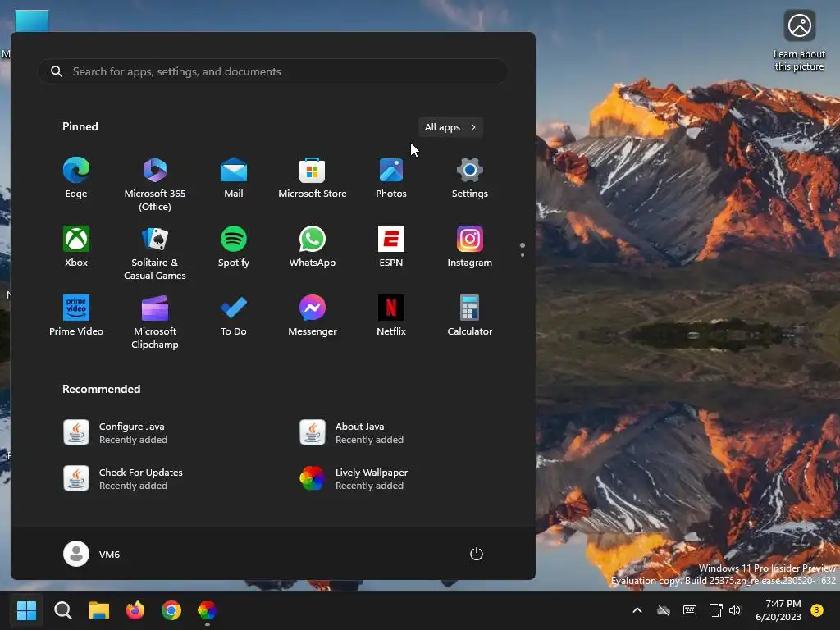The width and height of the screenshot is (840, 630).
Task: Open Solitaire & Casual Games
Action: click(155, 253)
